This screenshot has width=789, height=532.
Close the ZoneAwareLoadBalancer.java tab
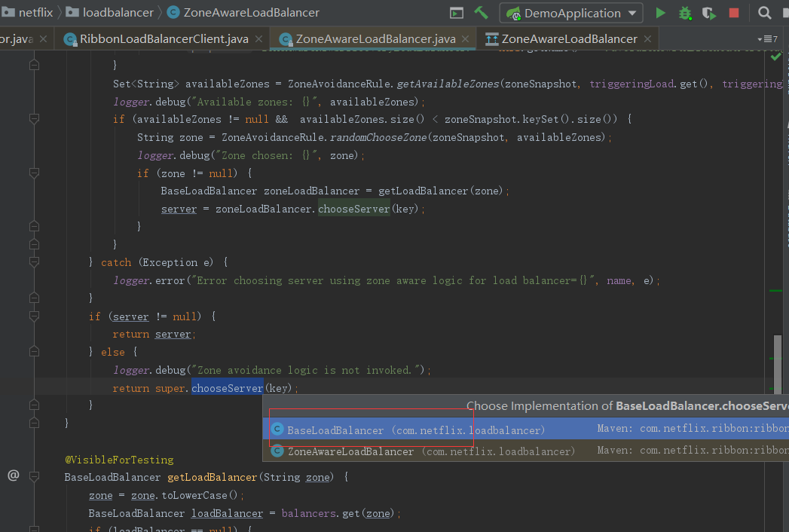(466, 38)
